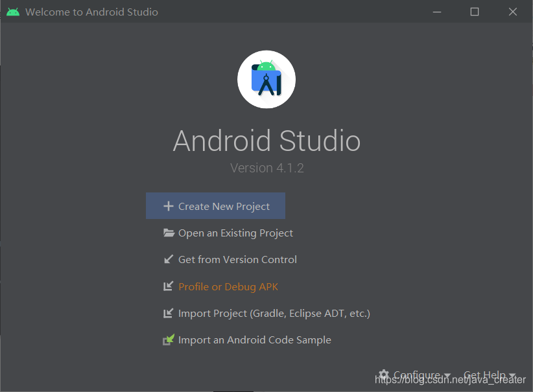Click the Welcome to Android Studio title text
The height and width of the screenshot is (392, 533).
pos(91,12)
